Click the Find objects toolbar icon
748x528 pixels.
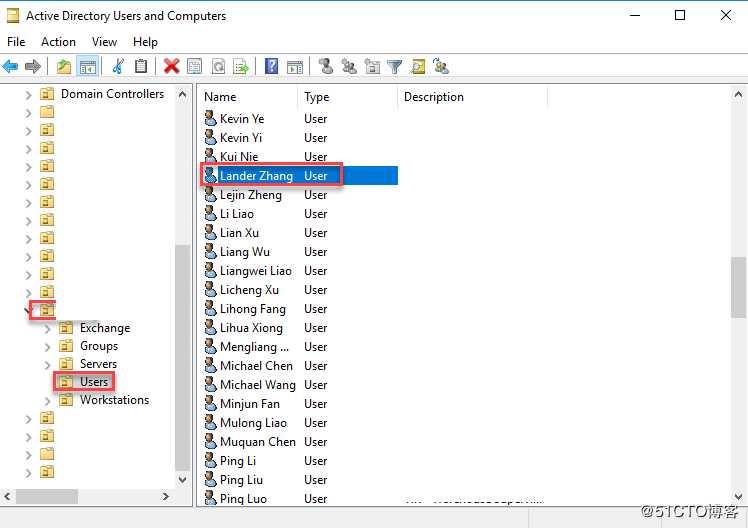pyautogui.click(x=418, y=66)
